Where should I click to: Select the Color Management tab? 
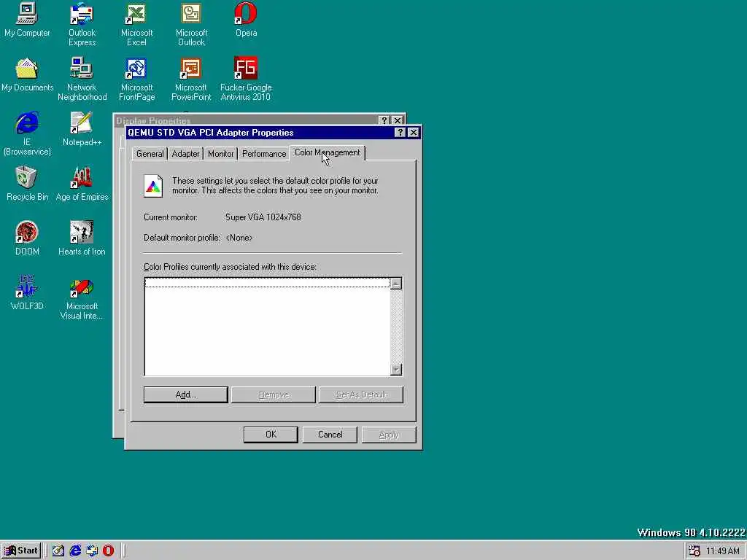[327, 152]
